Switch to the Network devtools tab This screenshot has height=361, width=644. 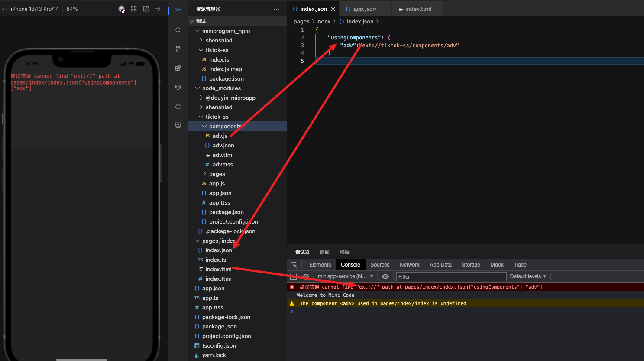[409, 265]
